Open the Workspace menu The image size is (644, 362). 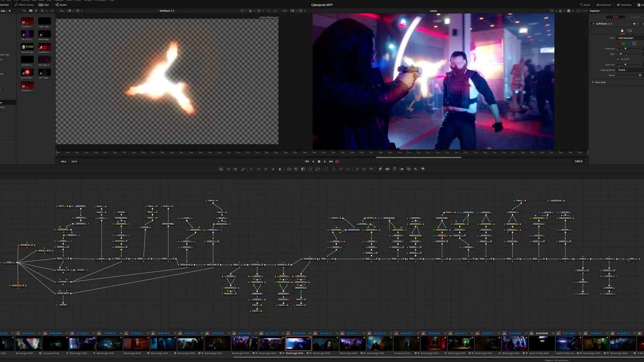[x=101, y=1]
